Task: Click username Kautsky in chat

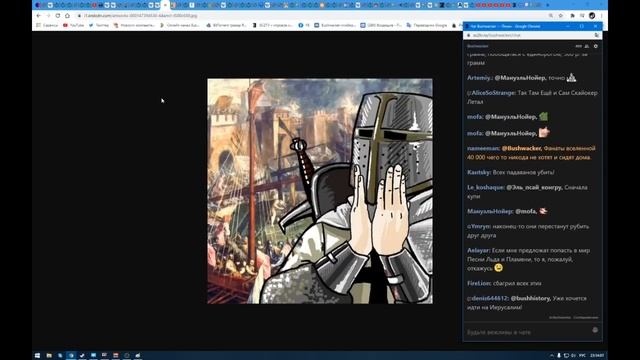Action: pos(478,172)
